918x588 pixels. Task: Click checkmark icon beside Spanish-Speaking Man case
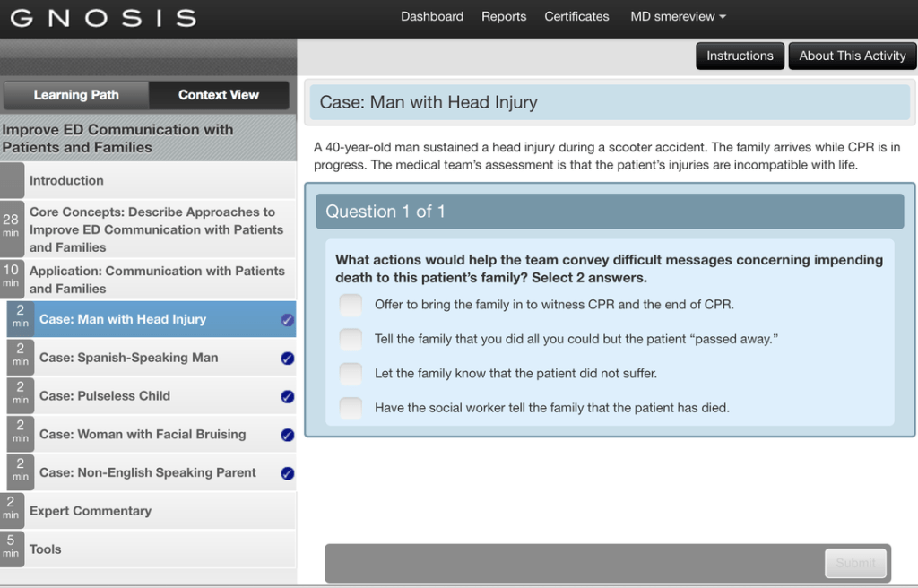(287, 359)
